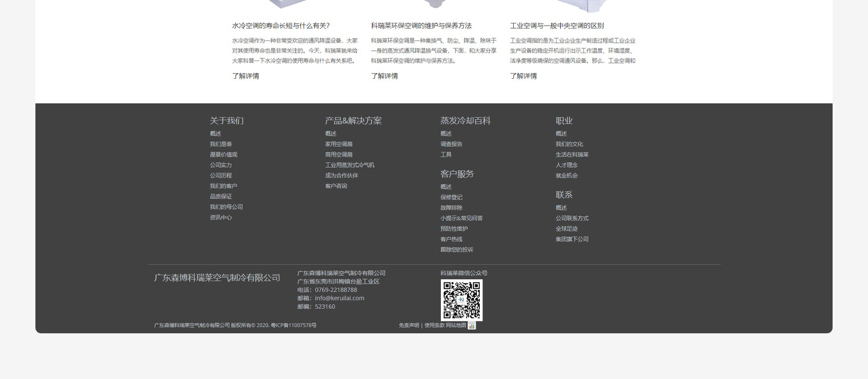The width and height of the screenshot is (868, 379).
Task: Open 了解详情 under 科瑞莱环保空调 maintenance article
Action: 384,76
